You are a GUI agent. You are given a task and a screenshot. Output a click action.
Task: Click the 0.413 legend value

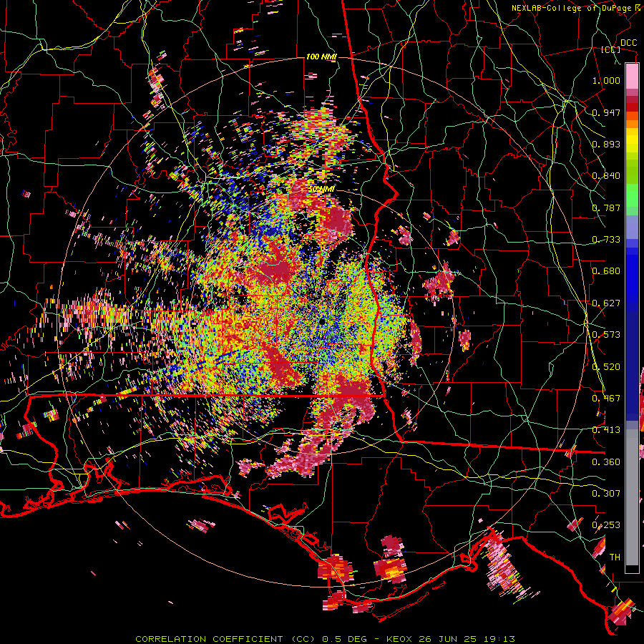(x=606, y=430)
